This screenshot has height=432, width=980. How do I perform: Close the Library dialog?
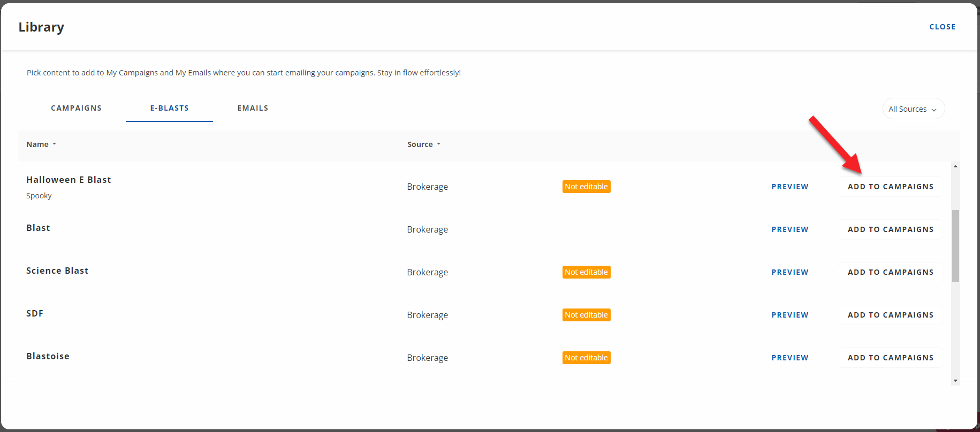(942, 27)
